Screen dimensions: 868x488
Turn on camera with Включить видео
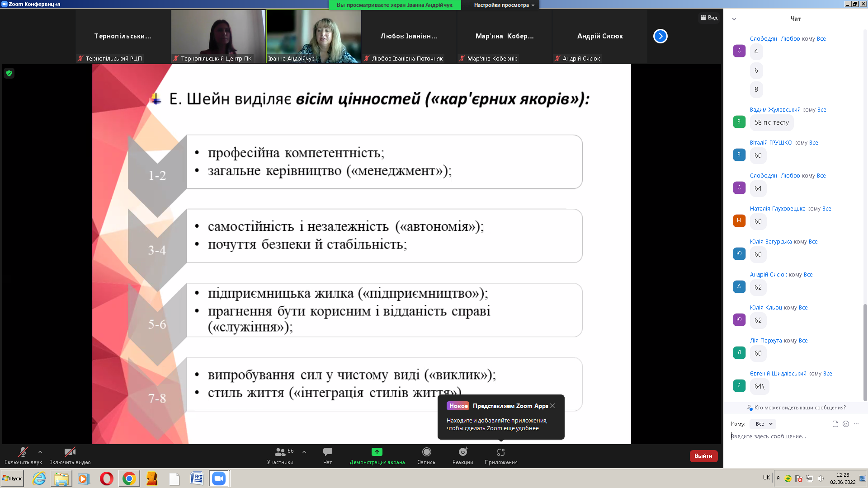coord(70,455)
